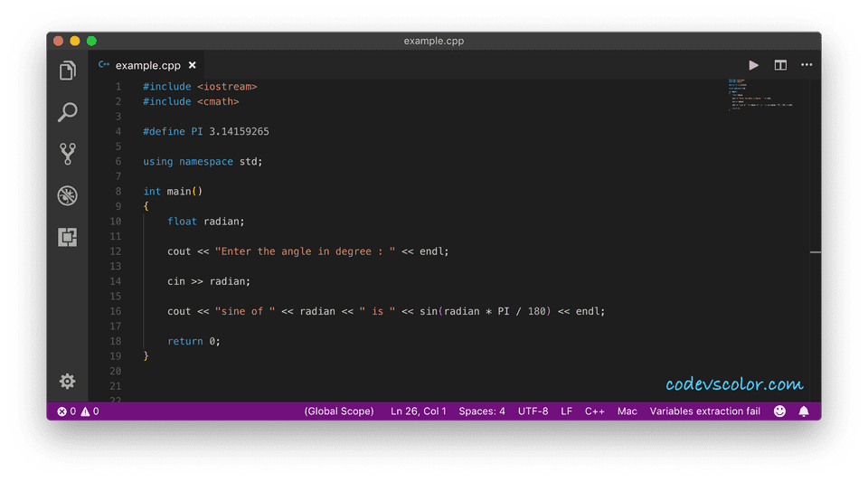Click Mac configuration in status bar
The image size is (868, 482).
click(627, 411)
